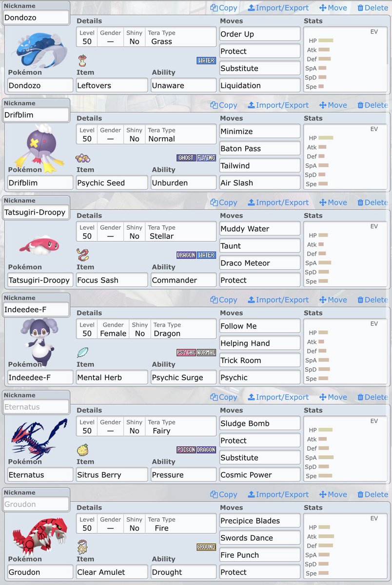
Task: Select the Cosmic Power move field
Action: pos(260,475)
